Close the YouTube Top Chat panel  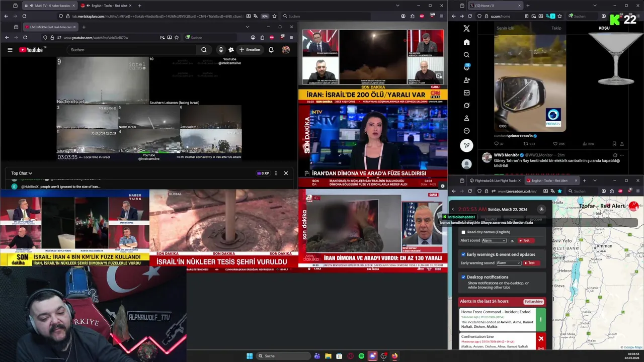(286, 173)
